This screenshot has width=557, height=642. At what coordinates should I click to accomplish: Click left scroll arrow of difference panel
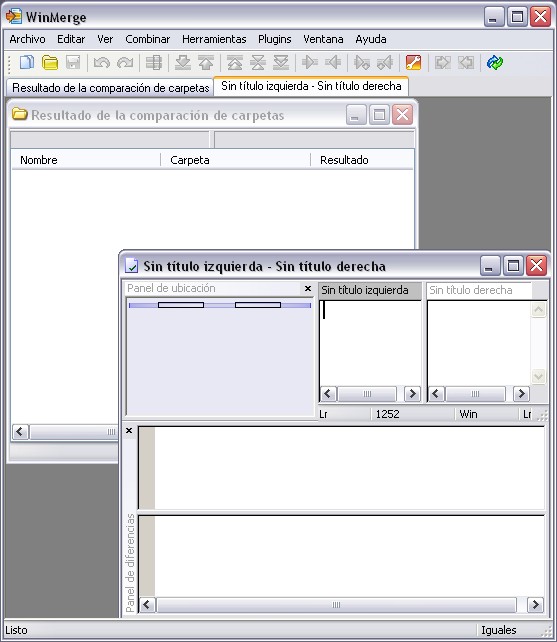click(x=147, y=605)
